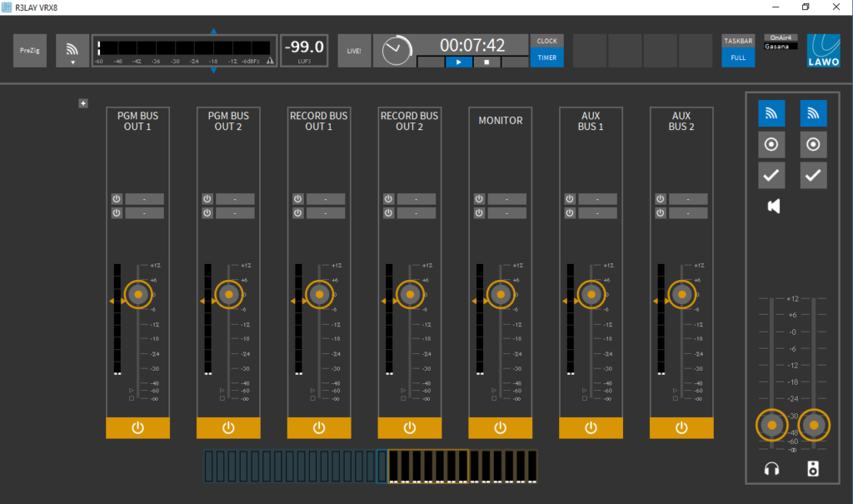Select the TIMER mode tab

pos(546,58)
